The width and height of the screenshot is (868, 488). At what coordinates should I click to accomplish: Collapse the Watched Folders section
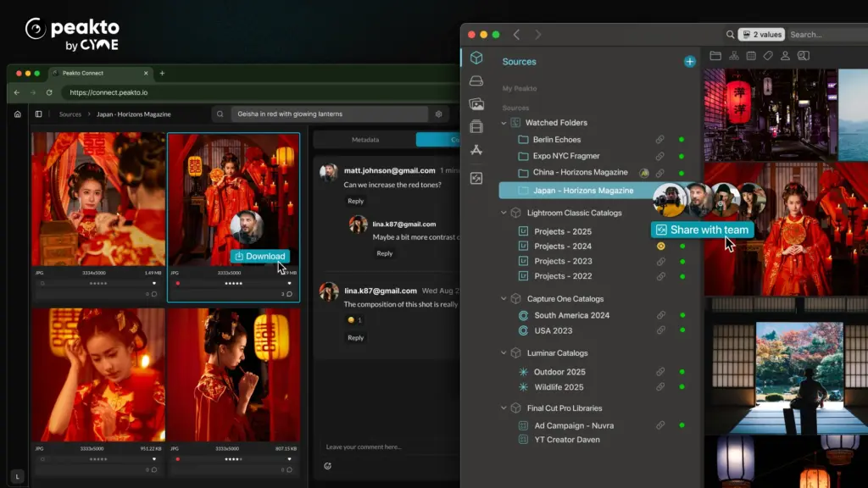(x=504, y=123)
